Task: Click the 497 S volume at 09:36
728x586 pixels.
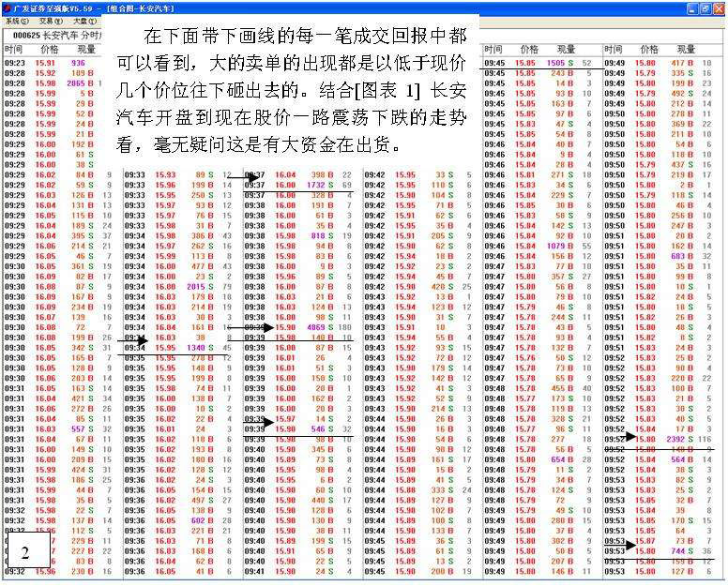Action: tap(202, 500)
